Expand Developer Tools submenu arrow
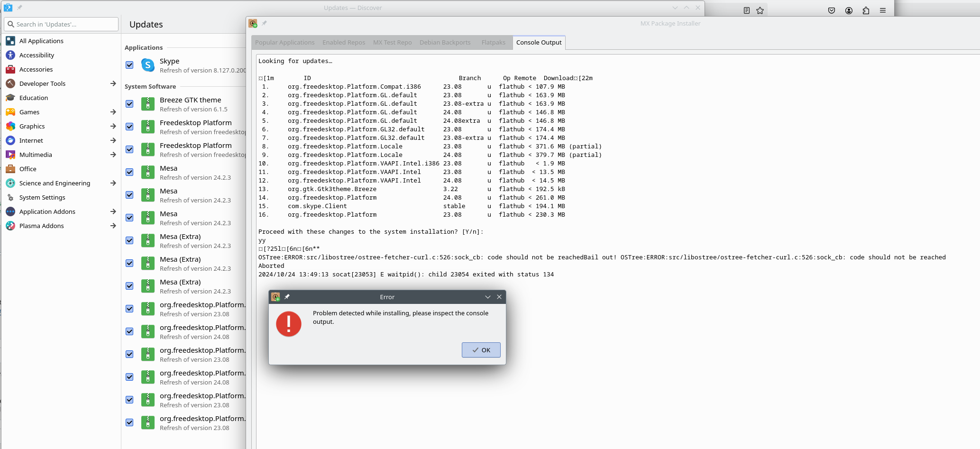This screenshot has width=980, height=449. (113, 83)
